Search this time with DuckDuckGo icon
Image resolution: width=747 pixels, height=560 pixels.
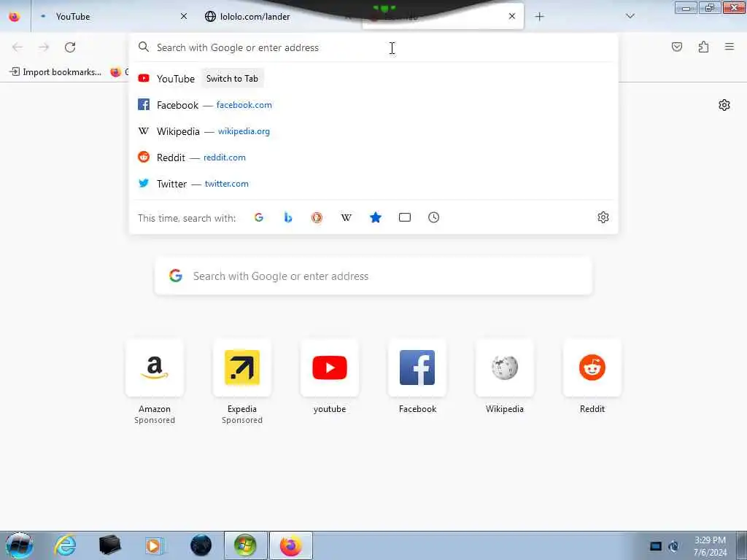point(317,217)
